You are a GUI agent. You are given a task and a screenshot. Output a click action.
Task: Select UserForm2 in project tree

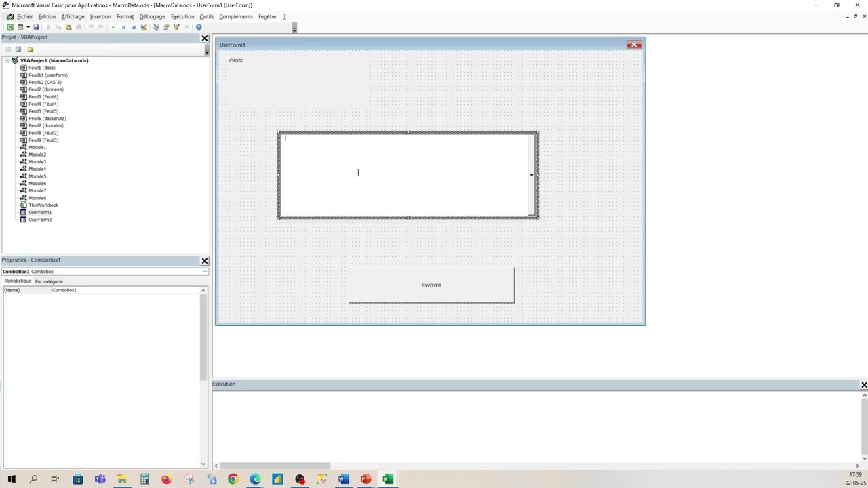point(39,220)
